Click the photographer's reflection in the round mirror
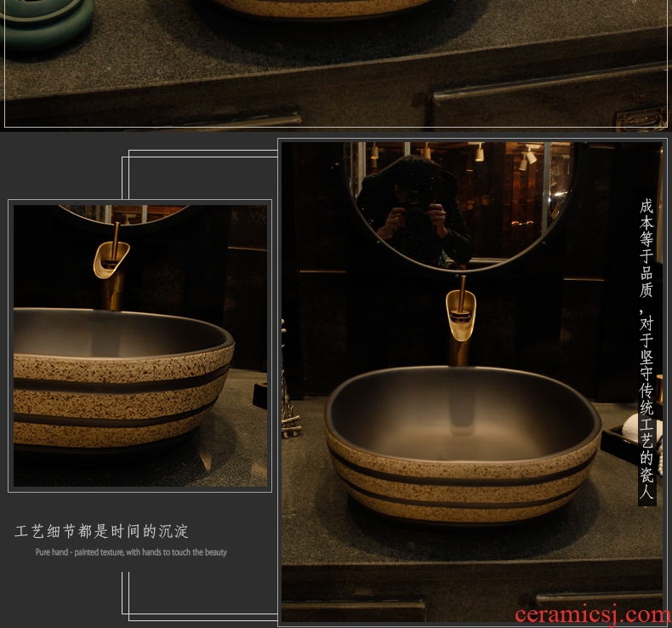The height and width of the screenshot is (628, 672). (415, 208)
